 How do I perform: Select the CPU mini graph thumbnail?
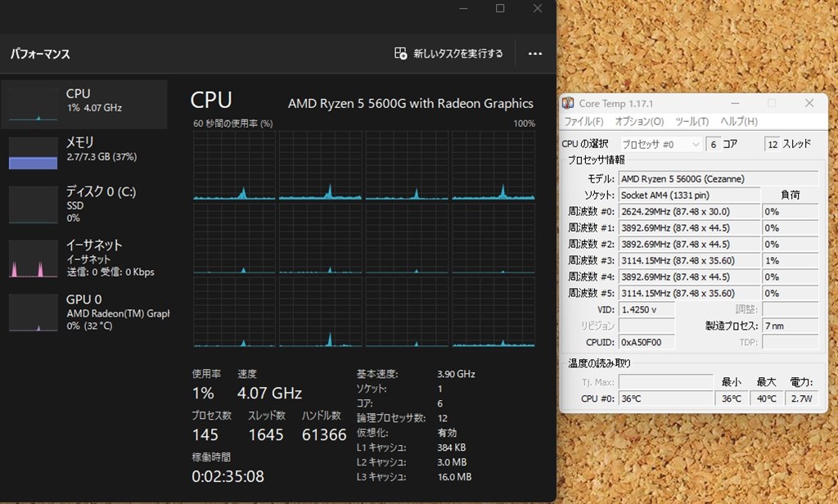(34, 104)
